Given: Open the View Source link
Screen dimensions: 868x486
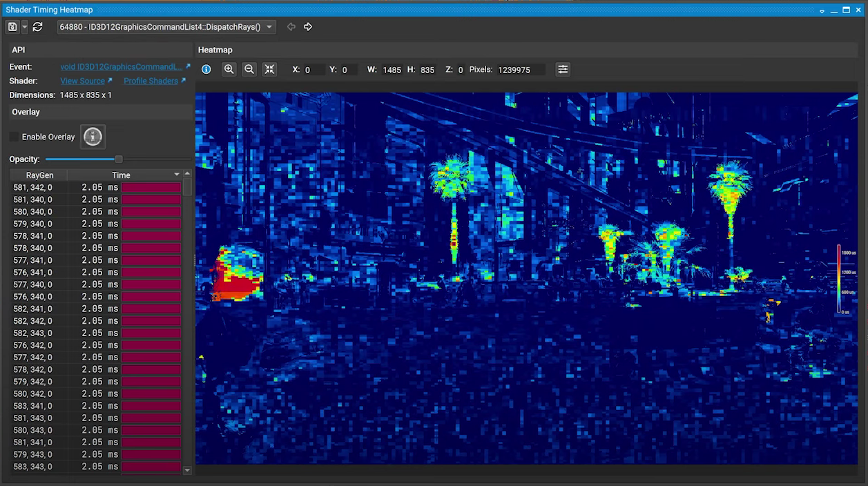Looking at the screenshot, I should pos(82,81).
